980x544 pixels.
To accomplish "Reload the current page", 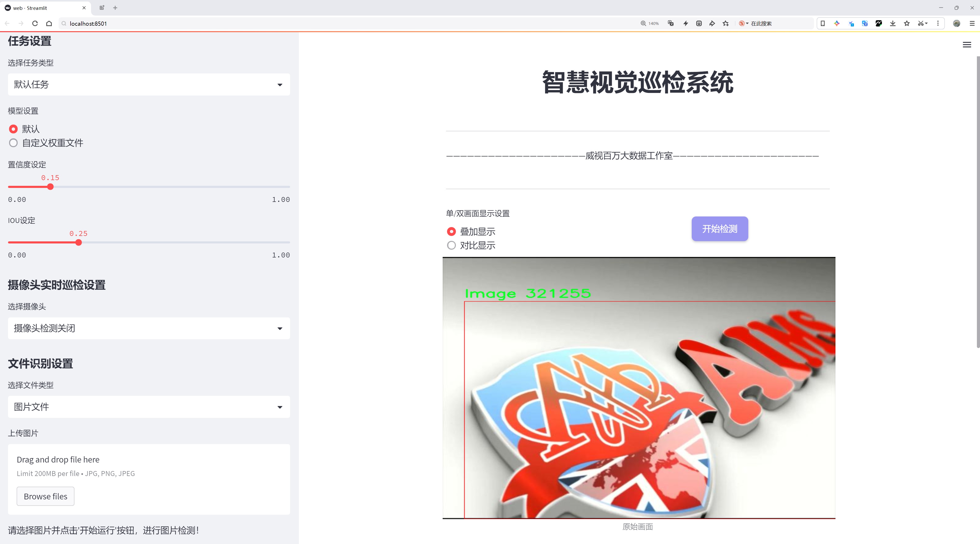I will pyautogui.click(x=35, y=24).
